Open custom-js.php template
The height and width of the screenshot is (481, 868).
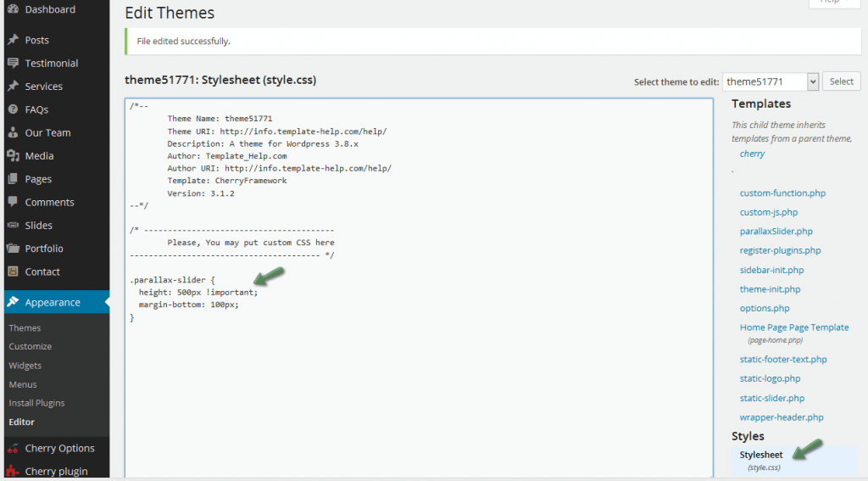(x=768, y=212)
